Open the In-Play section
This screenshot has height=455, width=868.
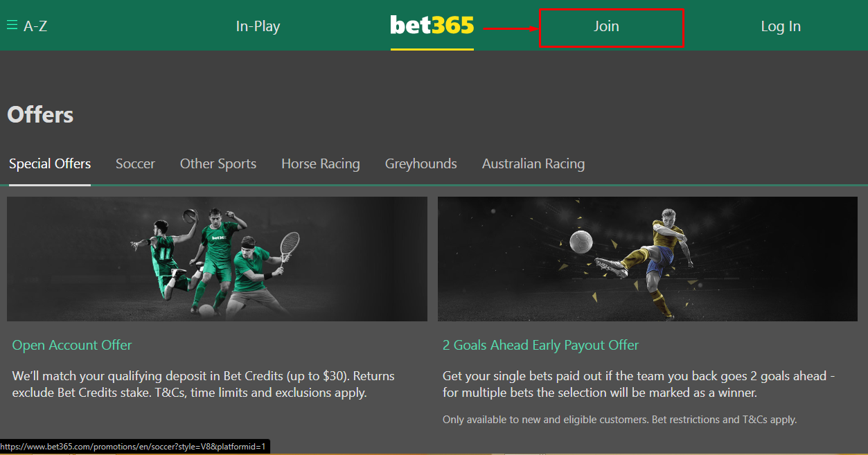[x=258, y=26]
